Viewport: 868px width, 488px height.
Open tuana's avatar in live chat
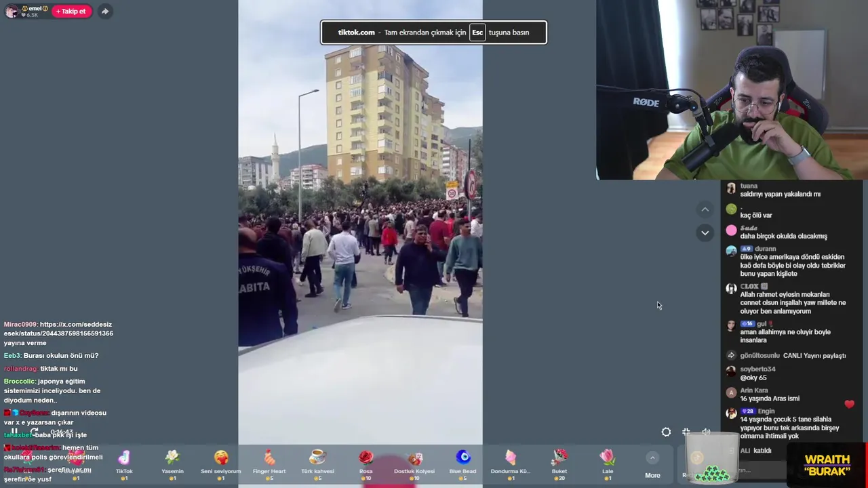[x=731, y=188]
